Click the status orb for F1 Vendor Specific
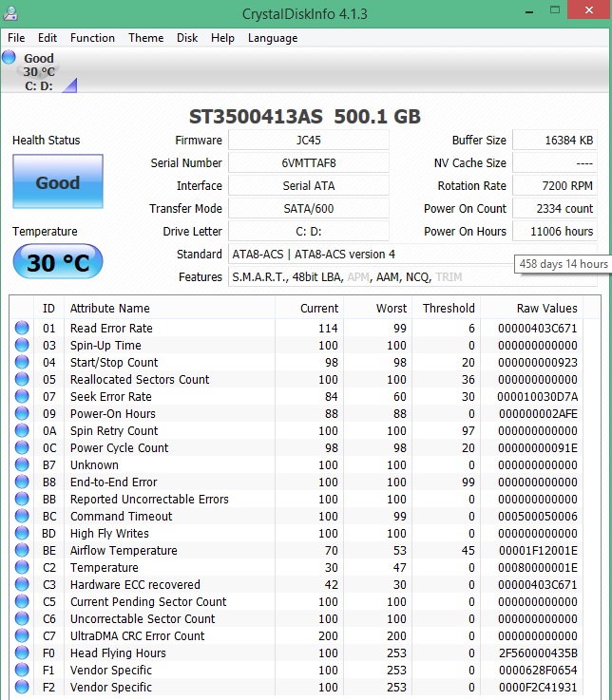612x700 pixels. (22, 670)
